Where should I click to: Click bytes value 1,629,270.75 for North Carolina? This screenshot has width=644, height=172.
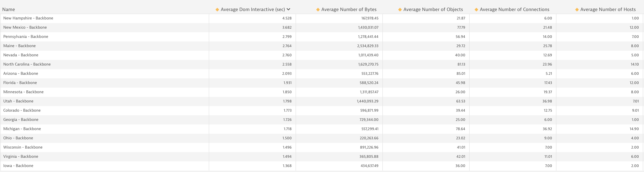pos(368,64)
